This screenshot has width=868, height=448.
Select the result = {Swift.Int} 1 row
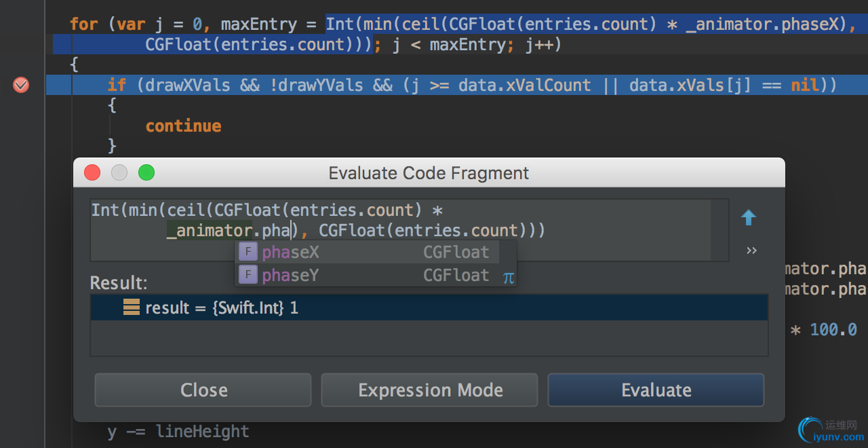tap(429, 307)
